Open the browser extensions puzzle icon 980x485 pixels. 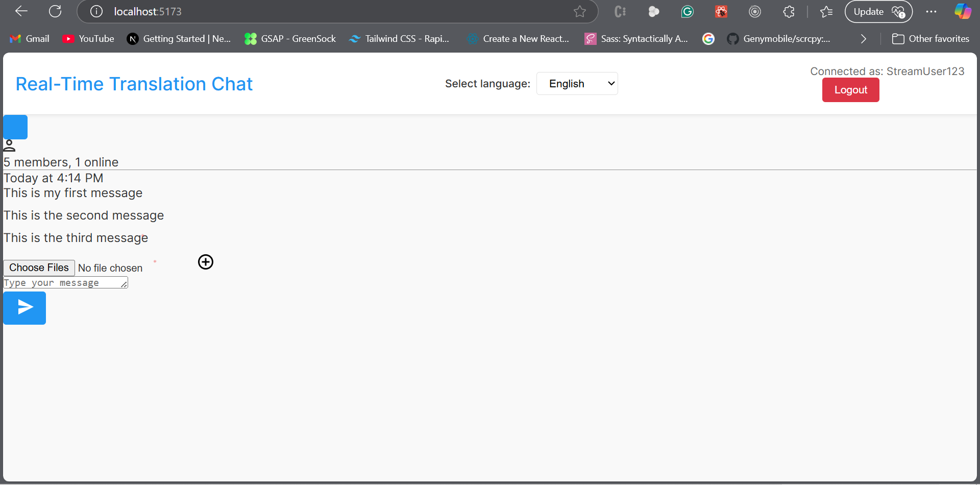click(789, 11)
